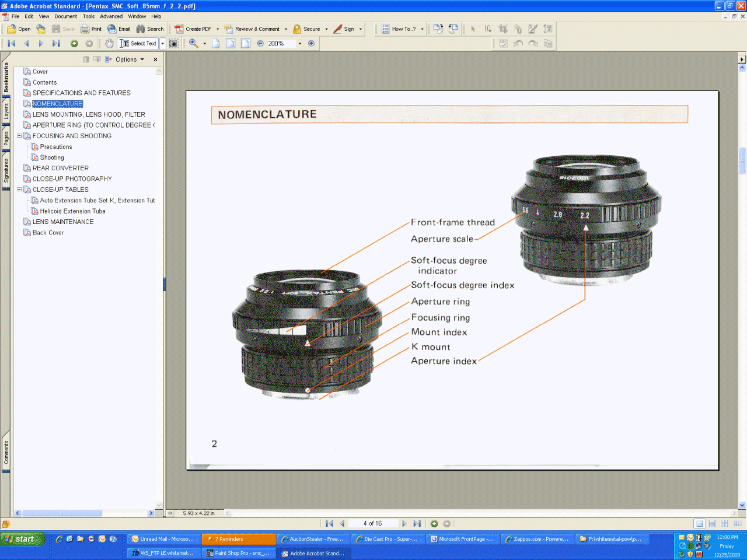Rotate page counterclockwise icon
The height and width of the screenshot is (560, 747).
453,29
